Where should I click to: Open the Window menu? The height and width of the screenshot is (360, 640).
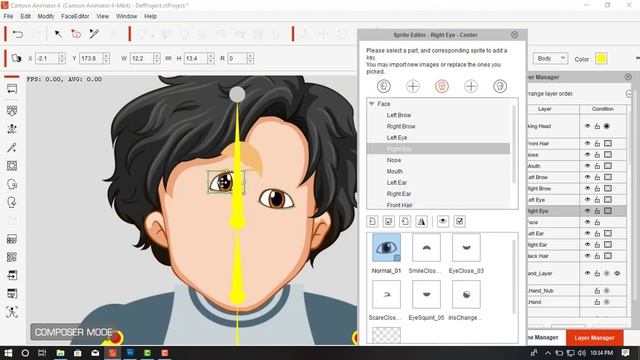click(x=127, y=16)
